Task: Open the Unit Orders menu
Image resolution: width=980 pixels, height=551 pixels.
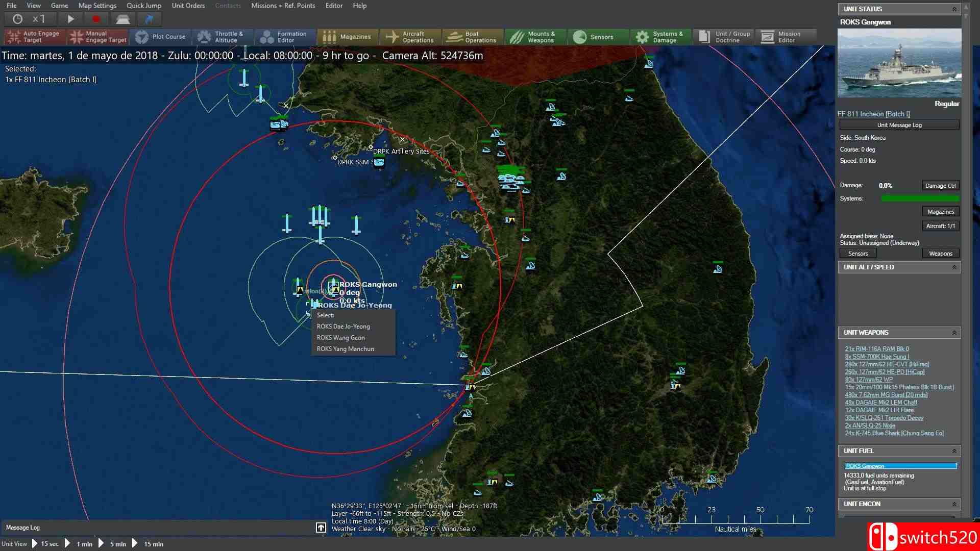Action: point(188,6)
